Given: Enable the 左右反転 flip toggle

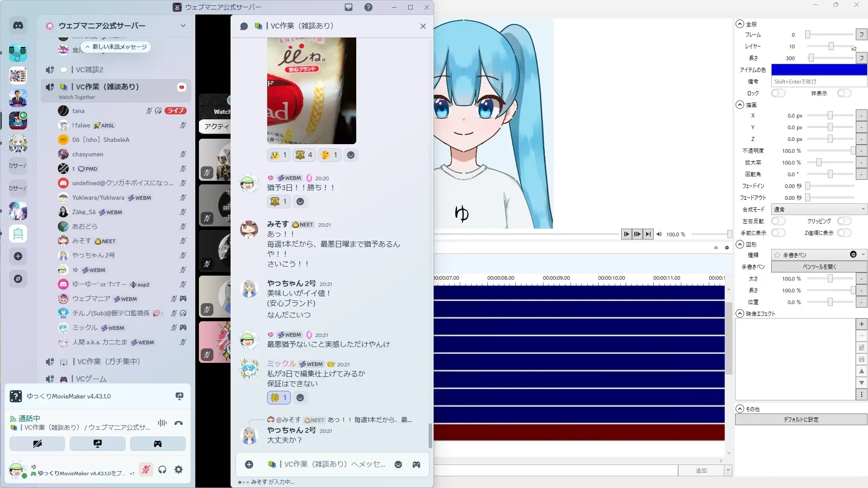Looking at the screenshot, I should click(778, 221).
